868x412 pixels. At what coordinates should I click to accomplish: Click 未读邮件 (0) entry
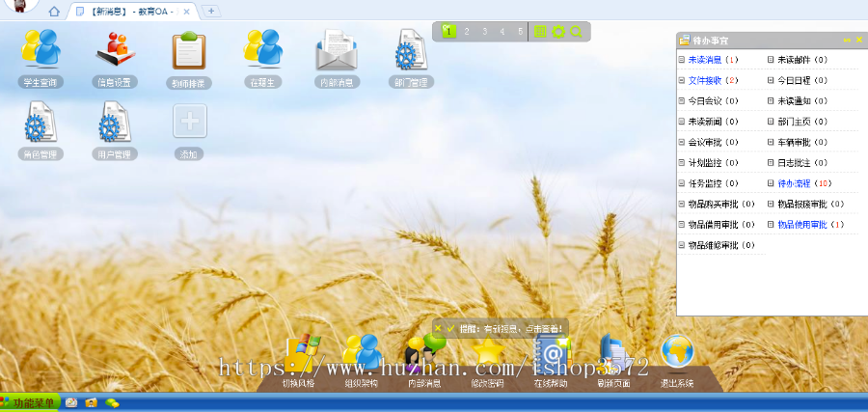pos(802,60)
